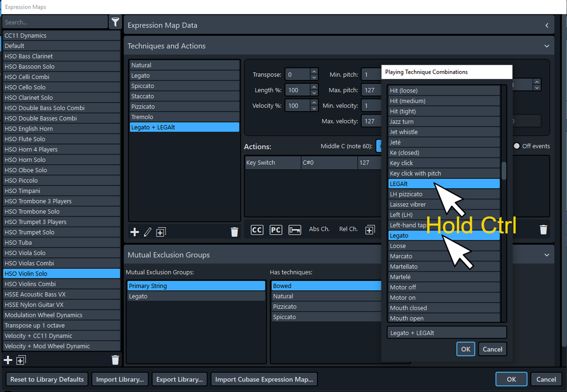Select the Staccato technique entry
Viewport: 567px width, 392px height.
pyautogui.click(x=184, y=96)
